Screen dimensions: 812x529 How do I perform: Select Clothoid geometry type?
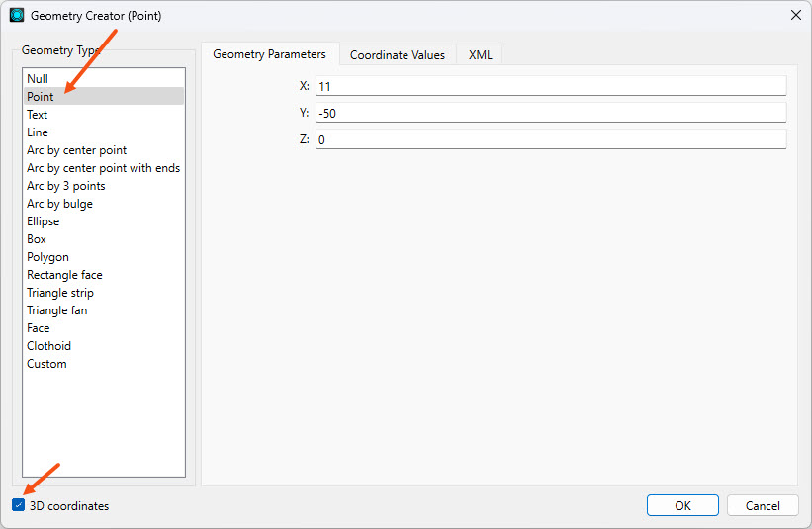click(104, 346)
